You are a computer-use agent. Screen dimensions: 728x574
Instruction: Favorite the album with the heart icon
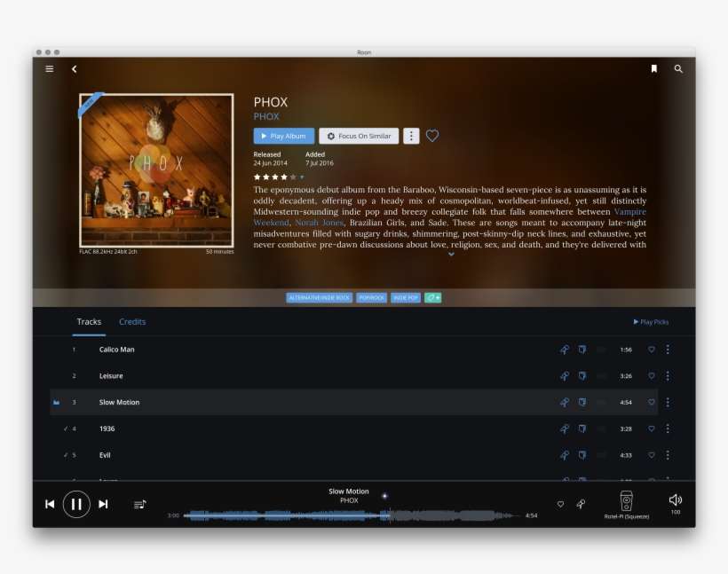432,136
